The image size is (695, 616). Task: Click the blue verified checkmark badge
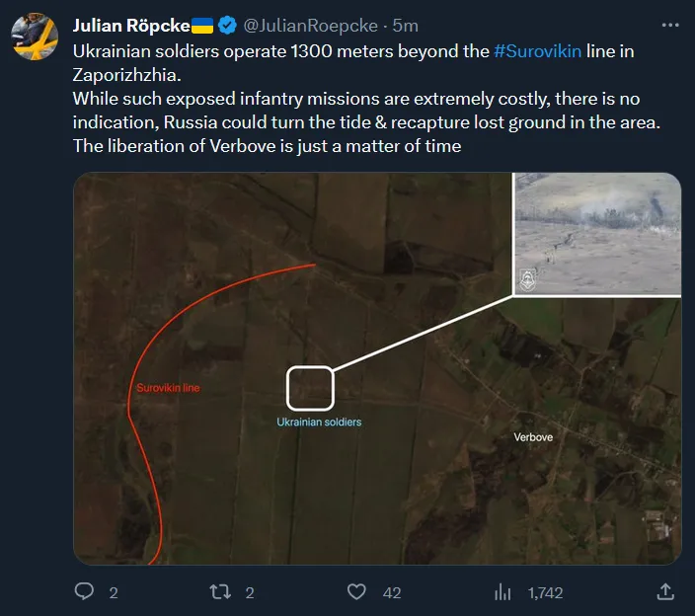coord(226,25)
